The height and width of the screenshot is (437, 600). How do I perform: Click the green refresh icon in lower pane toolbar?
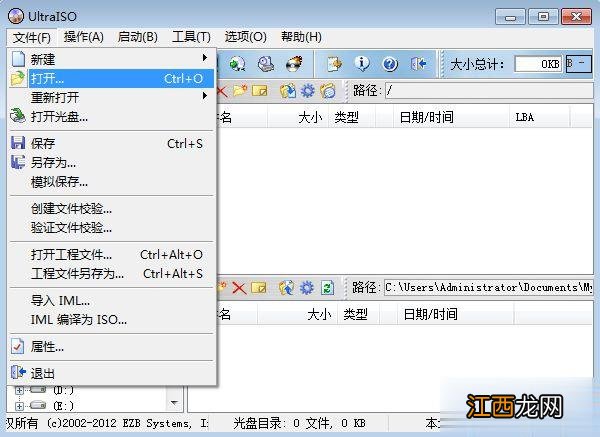click(x=327, y=288)
